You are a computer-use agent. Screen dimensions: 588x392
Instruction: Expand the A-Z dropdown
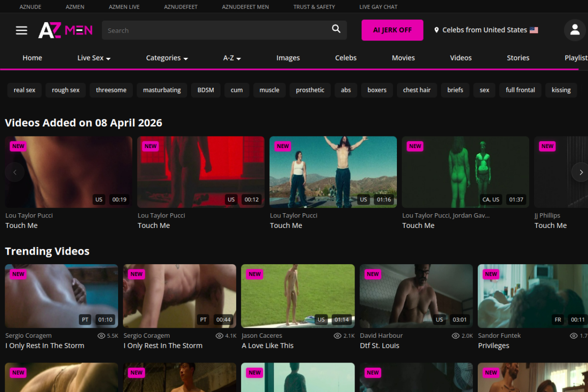pos(232,58)
